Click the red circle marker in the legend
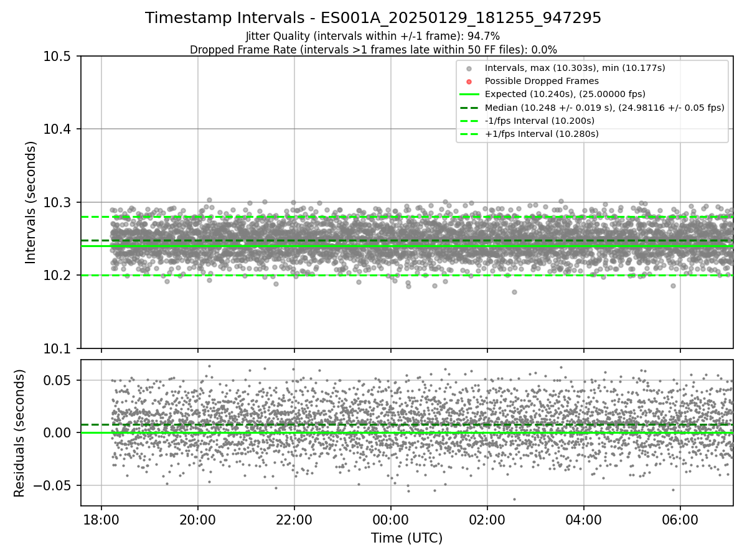747x560 pixels. tap(469, 81)
